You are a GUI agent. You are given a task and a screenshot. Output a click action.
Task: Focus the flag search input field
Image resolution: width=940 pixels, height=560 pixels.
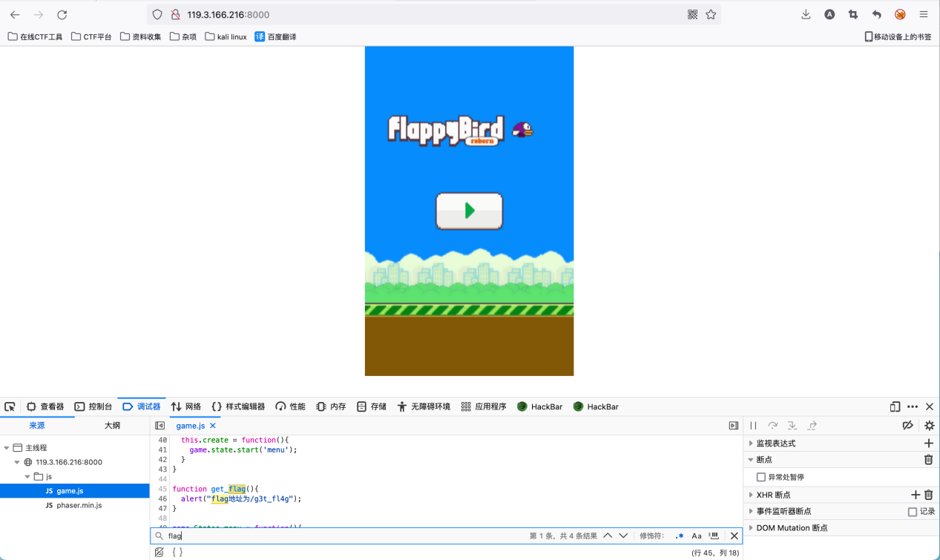[x=345, y=536]
